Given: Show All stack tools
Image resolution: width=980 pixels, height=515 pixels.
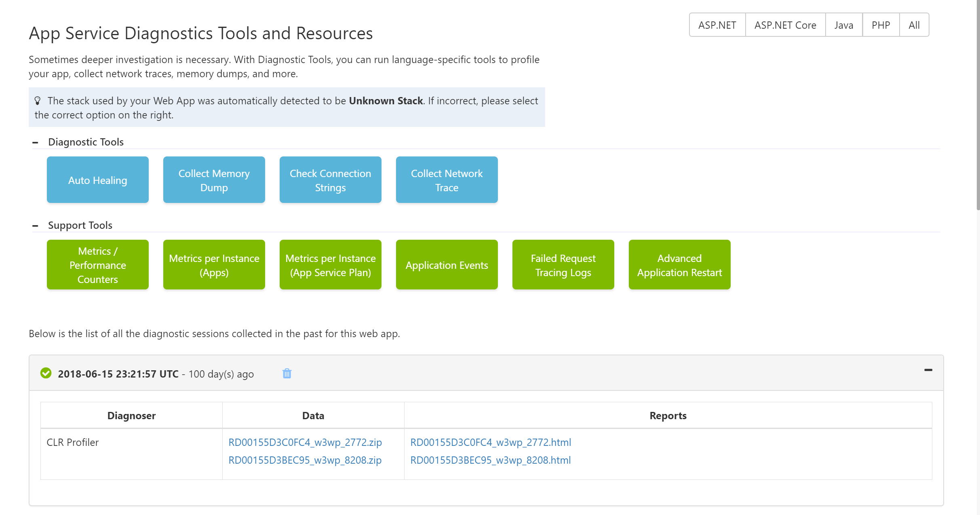Looking at the screenshot, I should tap(914, 25).
